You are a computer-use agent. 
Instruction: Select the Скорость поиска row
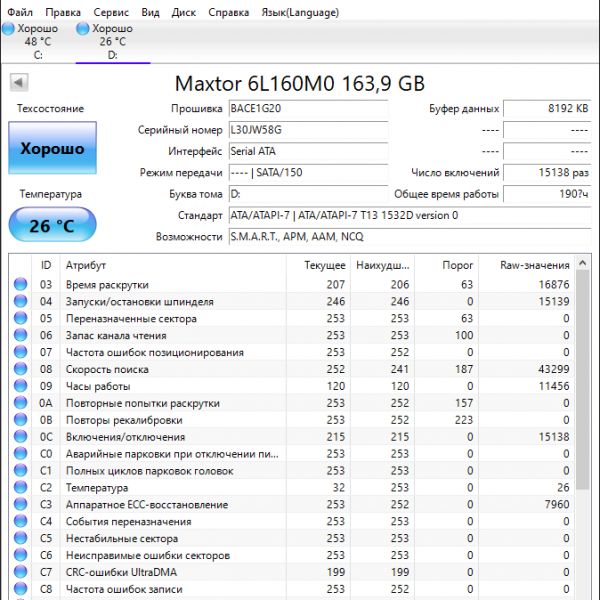(292, 369)
